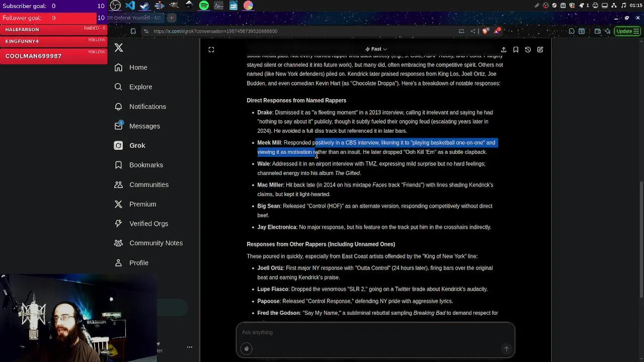Click the Verified Orgs lightning icon
The width and height of the screenshot is (644, 362).
tap(118, 224)
